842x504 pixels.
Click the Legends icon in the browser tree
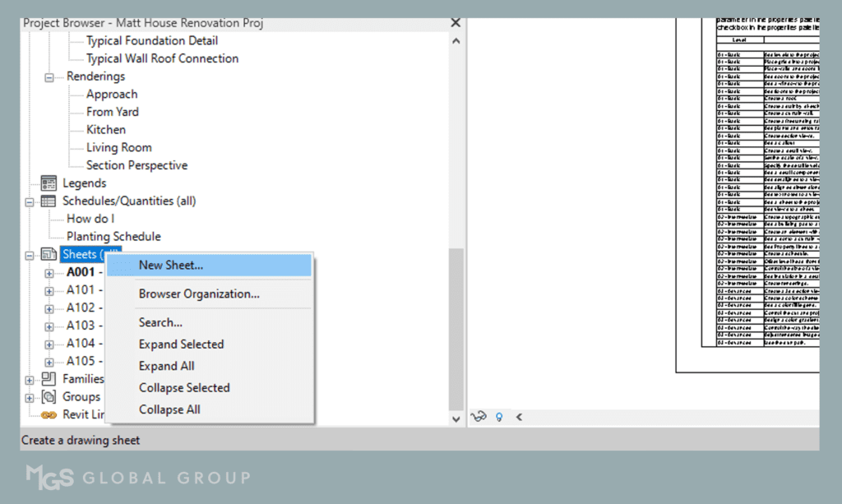(x=49, y=183)
